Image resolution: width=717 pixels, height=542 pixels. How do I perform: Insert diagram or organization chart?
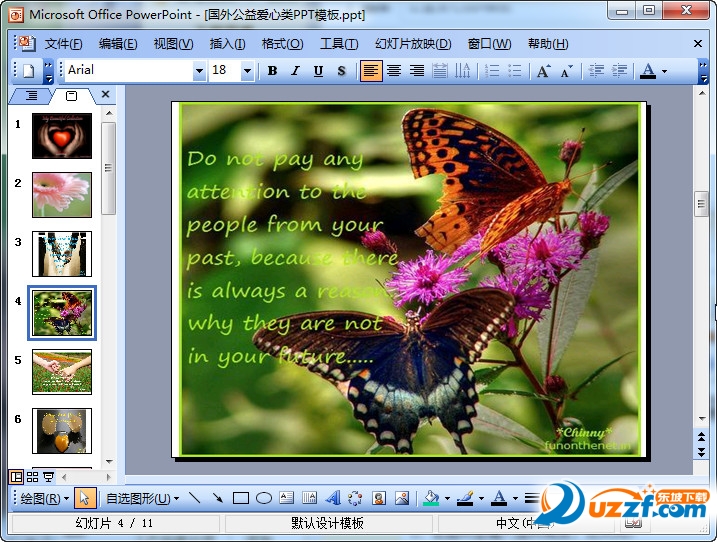[355, 499]
